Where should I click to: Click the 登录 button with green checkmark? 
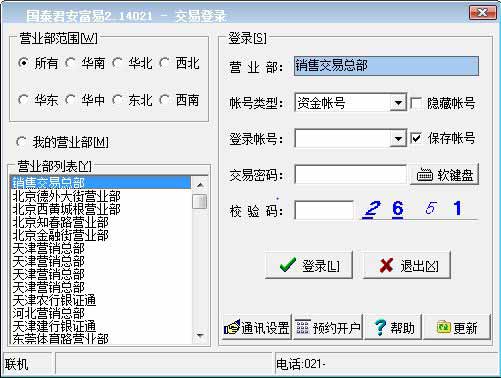point(309,265)
